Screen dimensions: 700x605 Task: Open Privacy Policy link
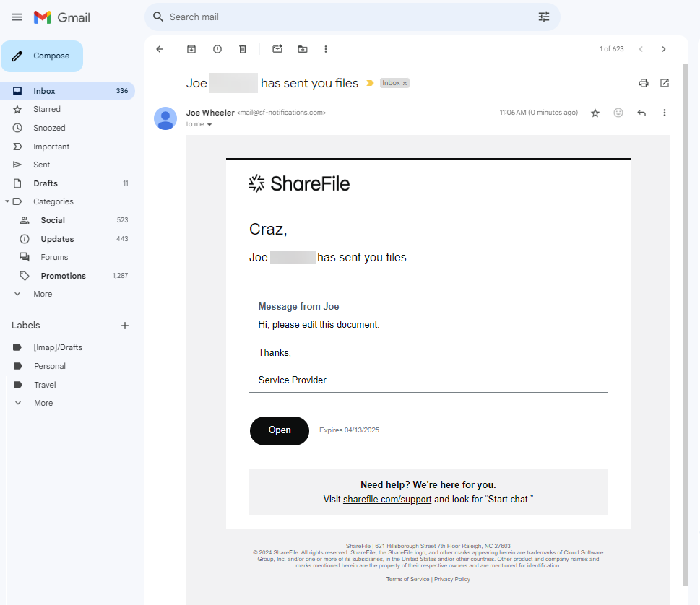pyautogui.click(x=452, y=579)
